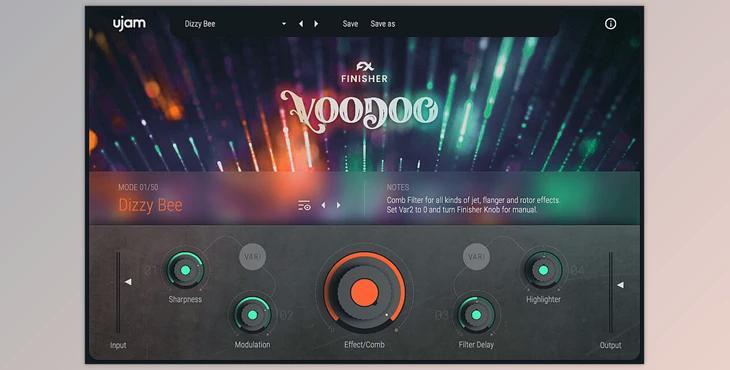
Task: Open the mode list browser icon
Action: pyautogui.click(x=304, y=205)
